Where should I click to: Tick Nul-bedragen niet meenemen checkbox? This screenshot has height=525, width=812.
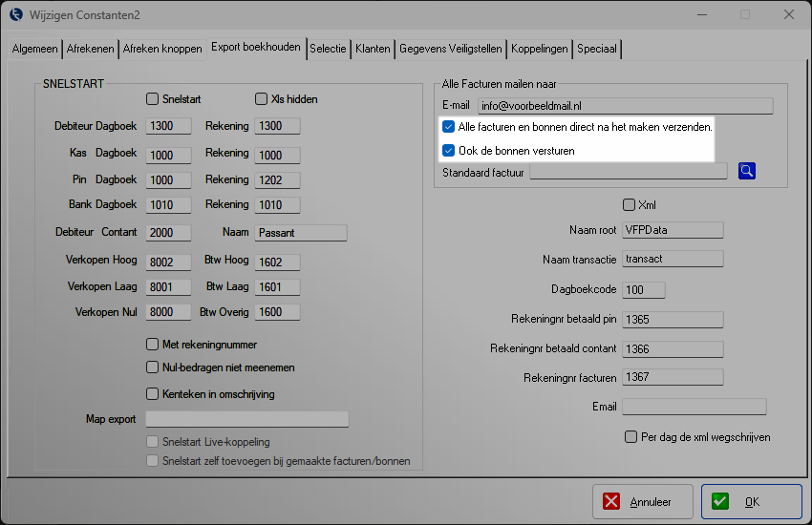coord(152,367)
